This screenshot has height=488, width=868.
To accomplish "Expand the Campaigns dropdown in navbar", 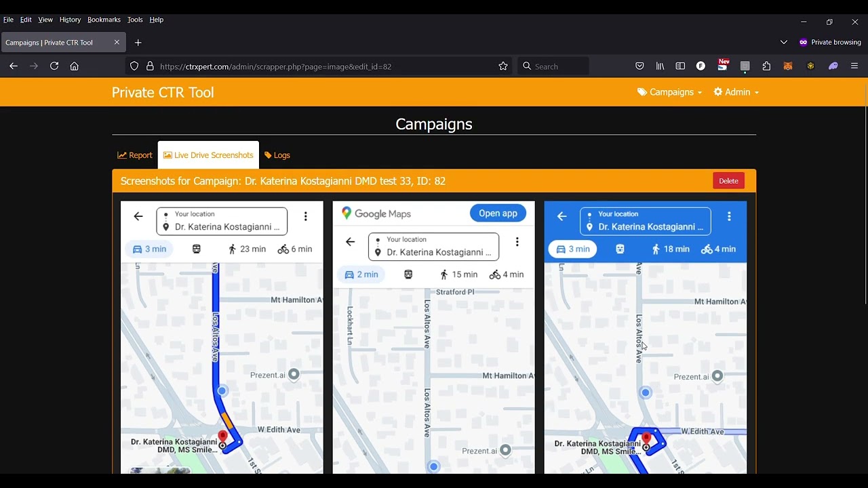I will pos(669,92).
